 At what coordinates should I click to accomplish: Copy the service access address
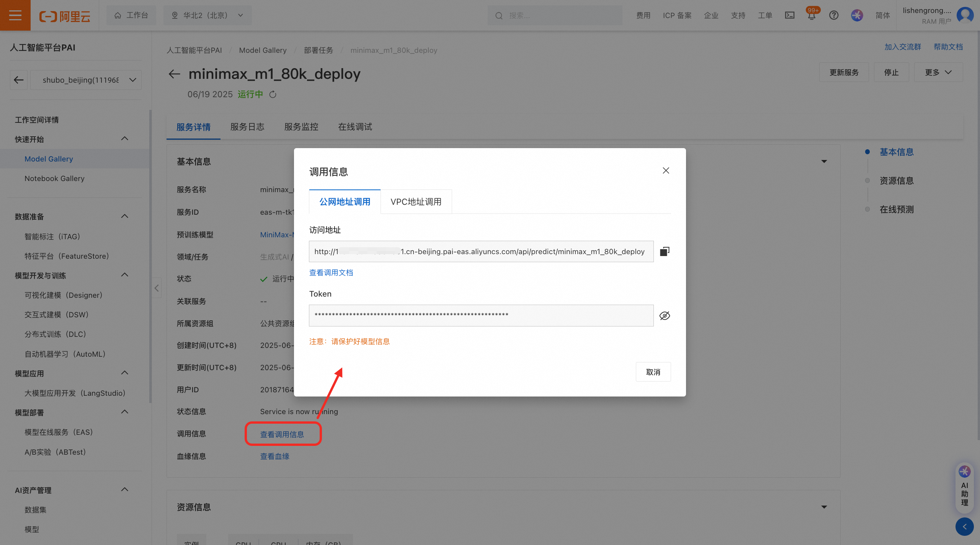coord(664,251)
